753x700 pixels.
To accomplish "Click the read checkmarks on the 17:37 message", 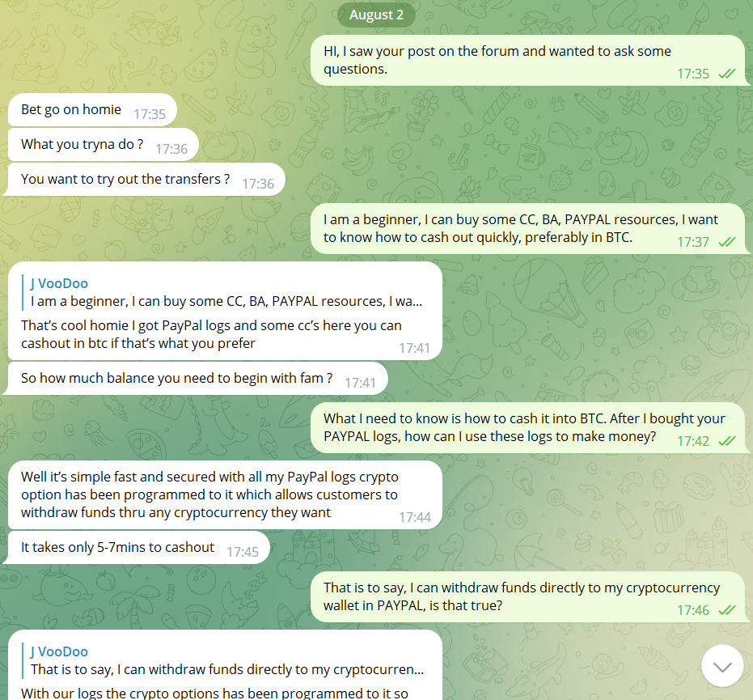I will [x=726, y=242].
